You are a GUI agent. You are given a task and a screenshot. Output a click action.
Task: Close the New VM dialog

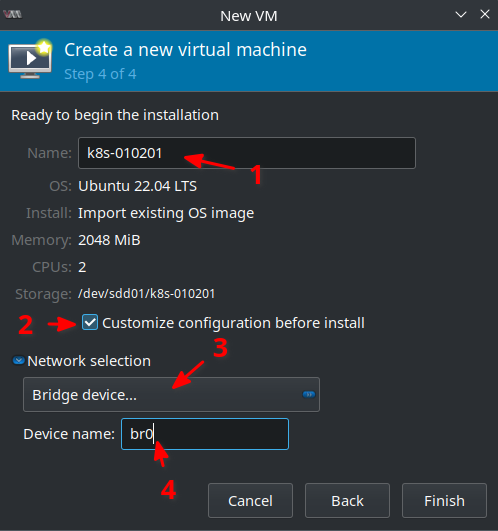pyautogui.click(x=485, y=14)
